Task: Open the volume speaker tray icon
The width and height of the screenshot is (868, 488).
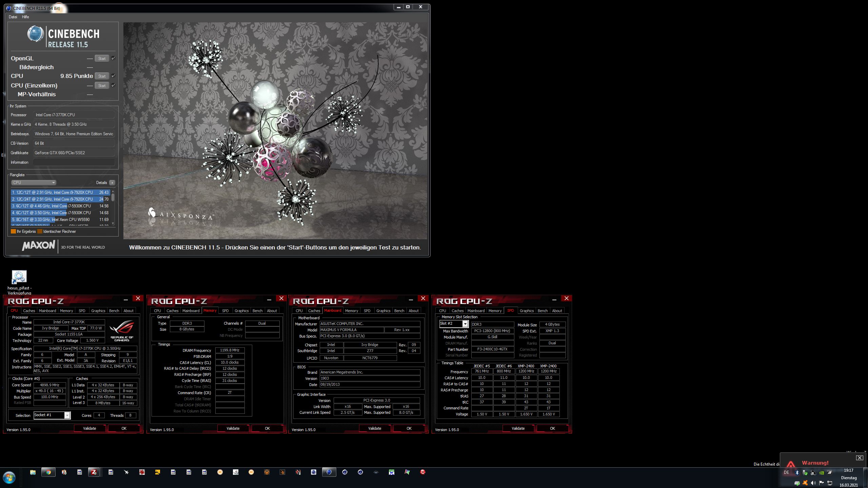Action: (813, 483)
